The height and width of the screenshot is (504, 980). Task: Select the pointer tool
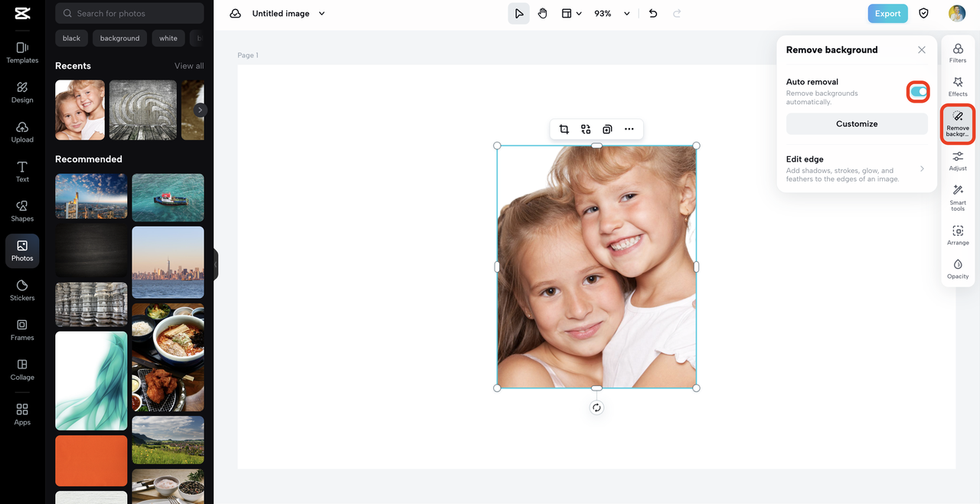coord(519,14)
